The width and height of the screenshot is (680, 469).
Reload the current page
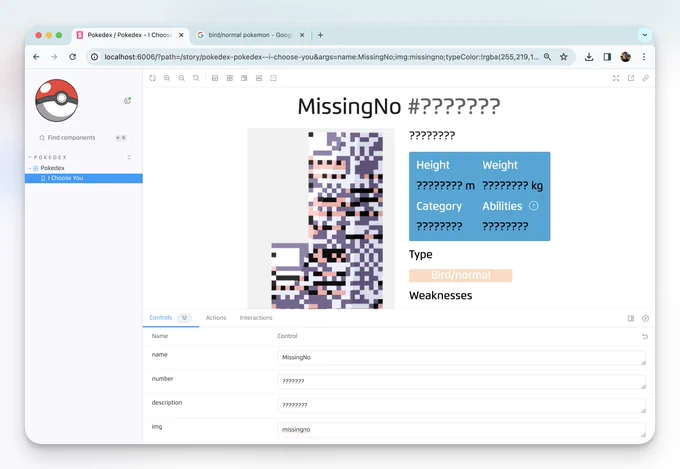click(72, 57)
